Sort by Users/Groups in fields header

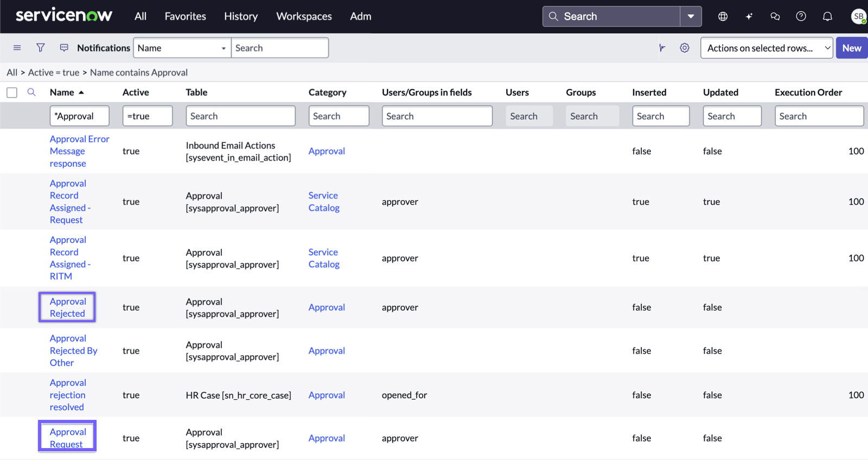pos(426,92)
